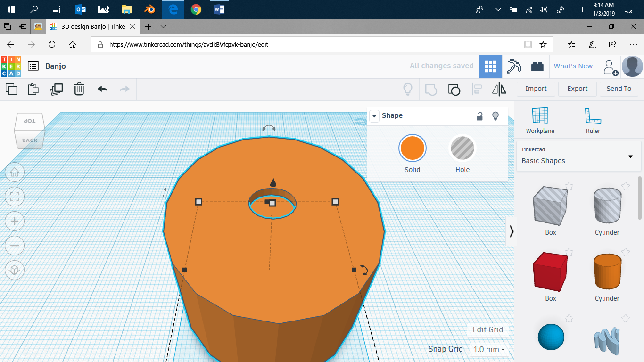Image resolution: width=644 pixels, height=362 pixels.
Task: Switch perspective with cube view icon
Action: pos(15,270)
